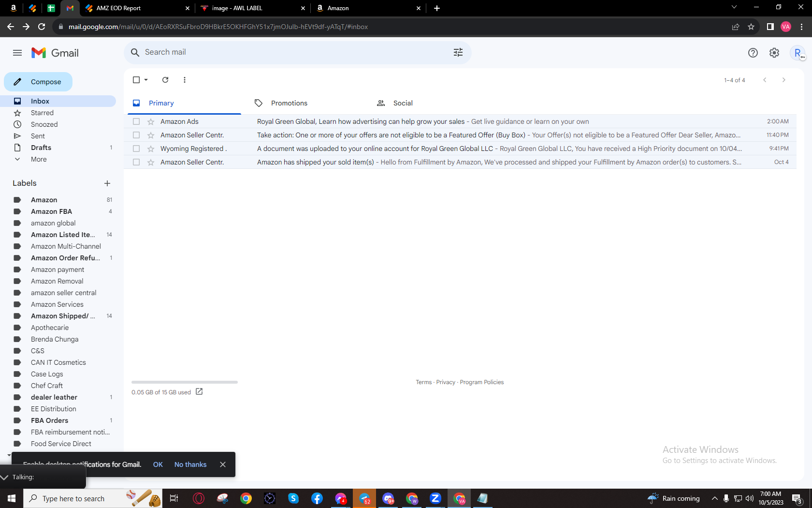Open a new browser tab
Viewport: 812px width, 508px height.
tap(437, 8)
